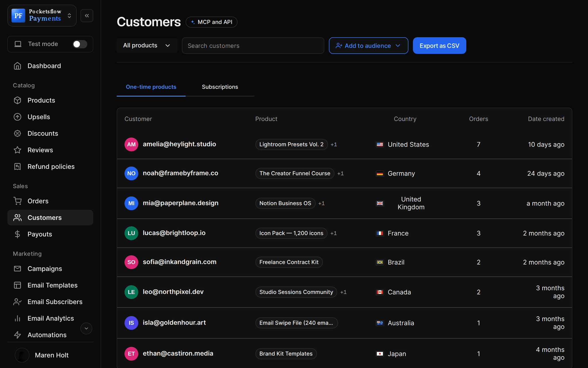Open customer ethan@castiron.media
Image resolution: width=588 pixels, height=368 pixels.
pos(178,353)
